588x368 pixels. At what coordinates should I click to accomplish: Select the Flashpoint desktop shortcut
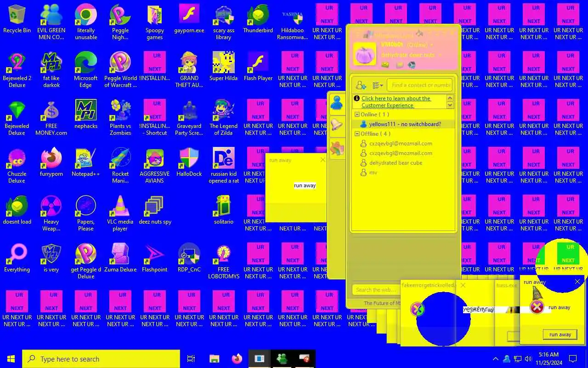(x=155, y=259)
